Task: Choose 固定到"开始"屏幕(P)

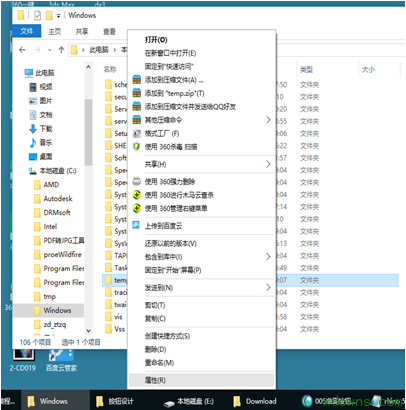Action: click(x=202, y=270)
